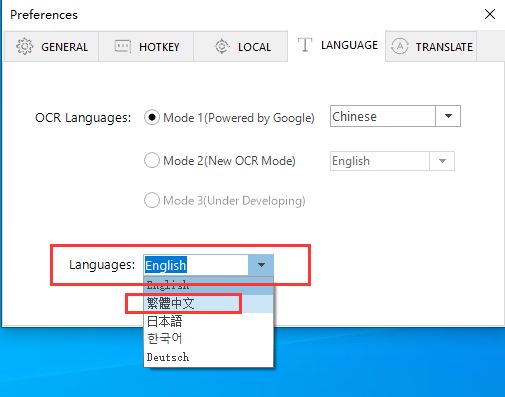
Task: Choose 日本語 from the language list
Action: click(208, 321)
